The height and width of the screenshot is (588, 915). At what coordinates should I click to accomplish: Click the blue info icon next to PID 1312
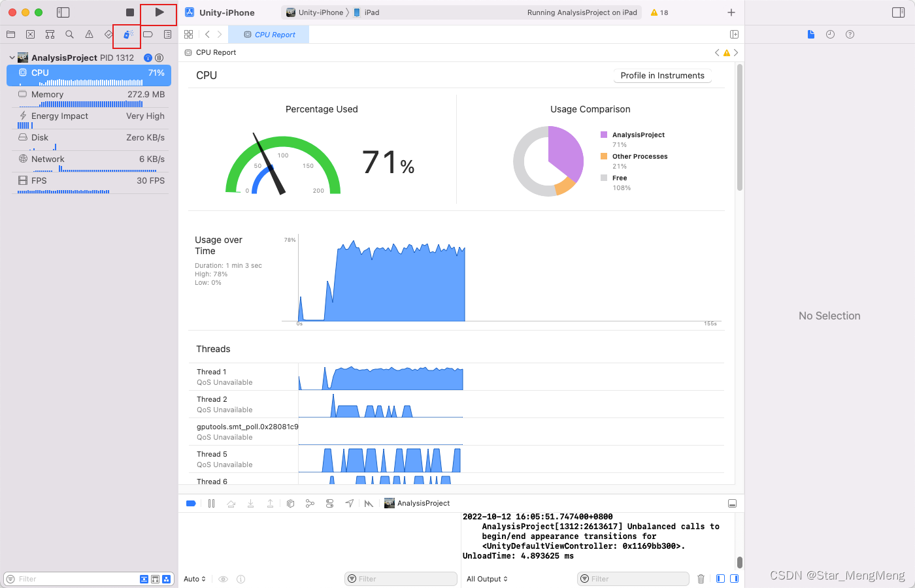point(148,57)
